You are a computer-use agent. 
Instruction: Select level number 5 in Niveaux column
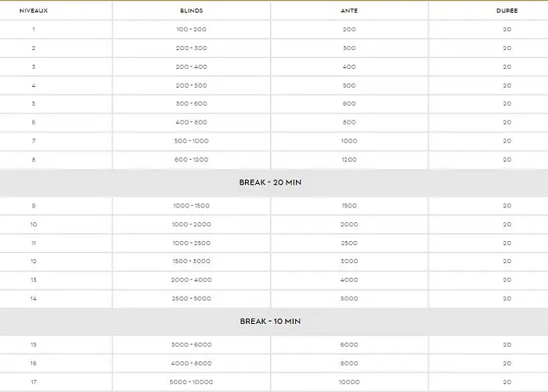34,104
